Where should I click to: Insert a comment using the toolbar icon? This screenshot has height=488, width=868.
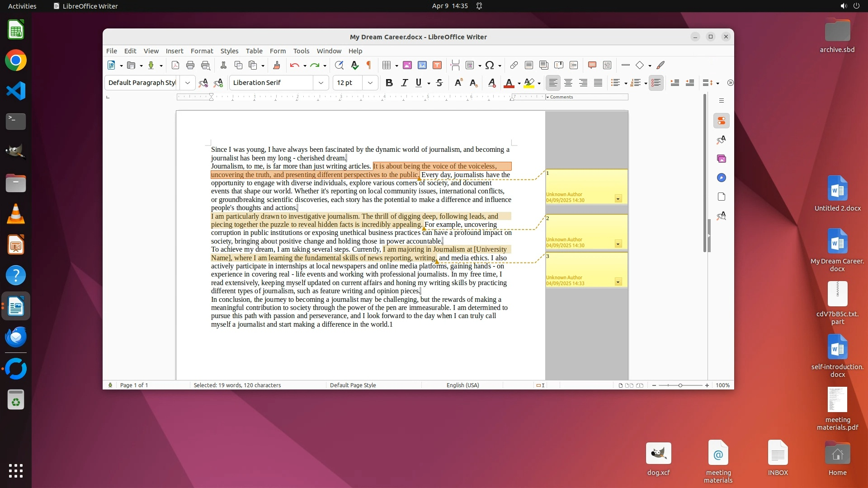(592, 66)
